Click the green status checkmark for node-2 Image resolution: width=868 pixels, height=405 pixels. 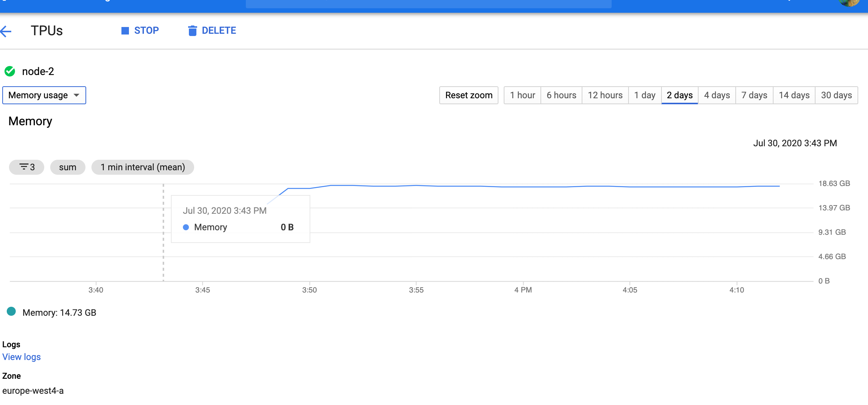click(10, 71)
